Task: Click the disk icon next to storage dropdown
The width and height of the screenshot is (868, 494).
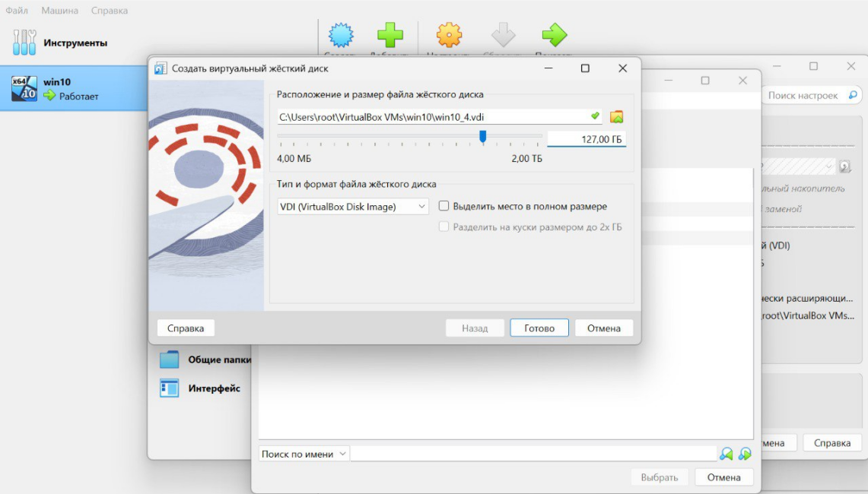Action: click(x=844, y=166)
